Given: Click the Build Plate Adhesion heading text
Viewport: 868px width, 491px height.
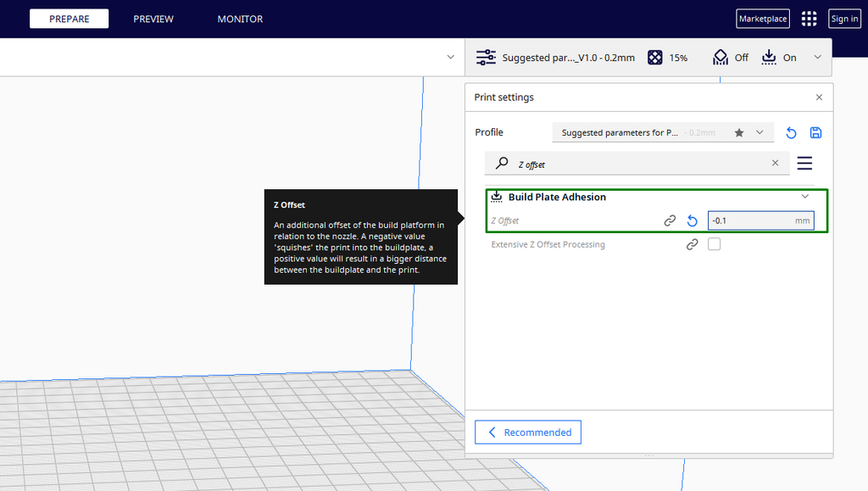Looking at the screenshot, I should (x=557, y=197).
